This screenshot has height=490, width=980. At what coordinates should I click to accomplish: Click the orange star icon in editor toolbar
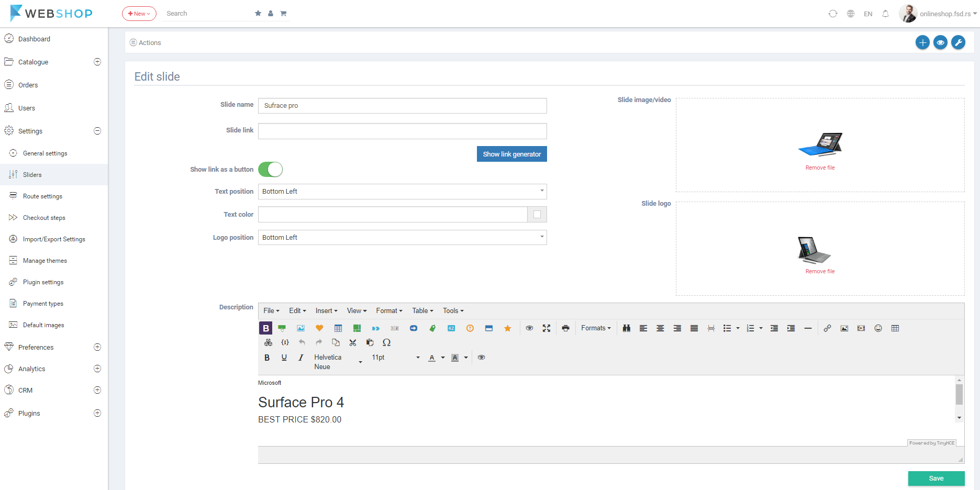click(507, 328)
